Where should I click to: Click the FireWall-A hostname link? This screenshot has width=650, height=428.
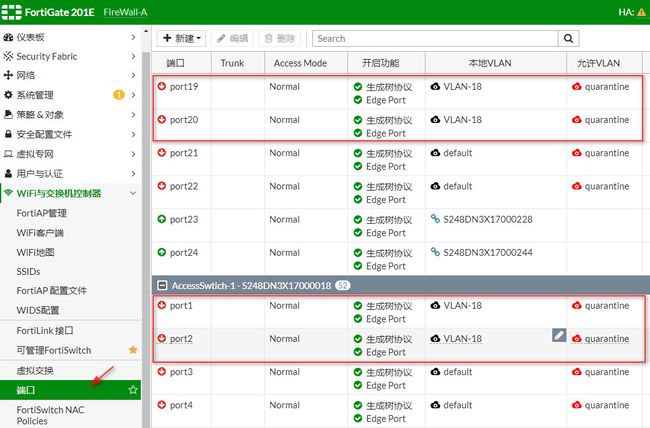(x=125, y=12)
